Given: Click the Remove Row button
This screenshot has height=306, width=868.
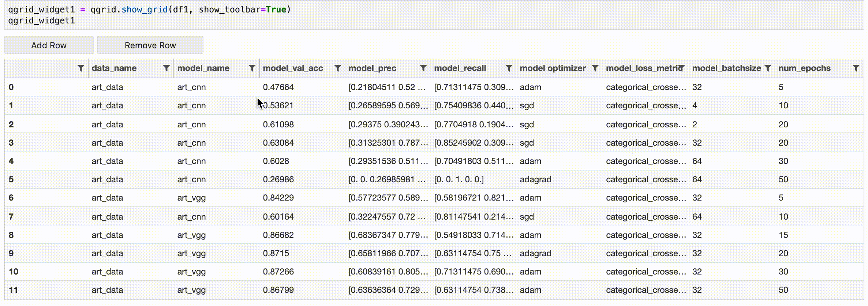Looking at the screenshot, I should (x=150, y=45).
